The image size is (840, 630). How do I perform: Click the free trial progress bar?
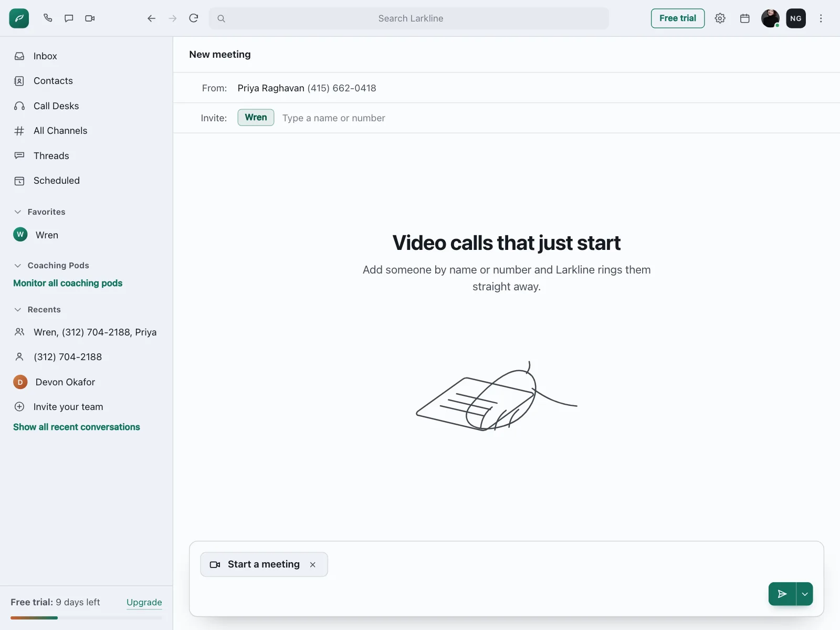[x=86, y=618]
